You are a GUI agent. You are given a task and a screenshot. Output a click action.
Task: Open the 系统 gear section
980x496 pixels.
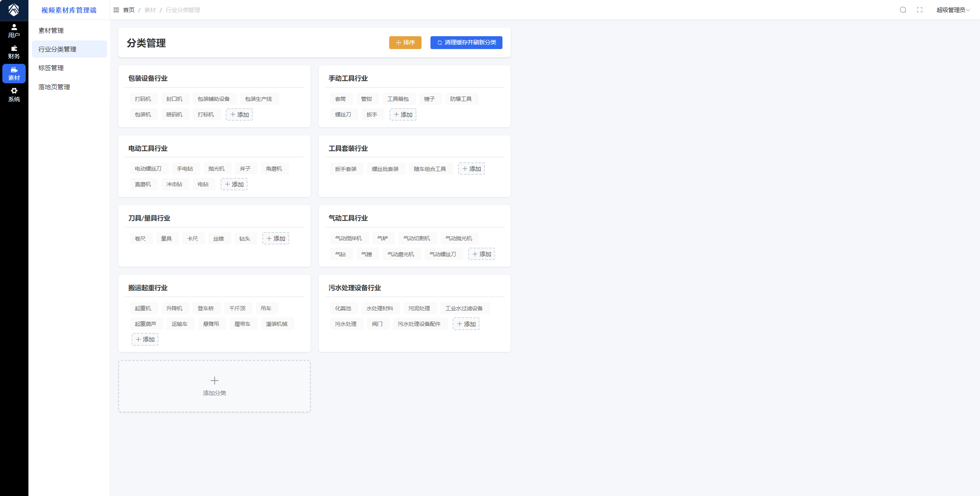click(14, 95)
